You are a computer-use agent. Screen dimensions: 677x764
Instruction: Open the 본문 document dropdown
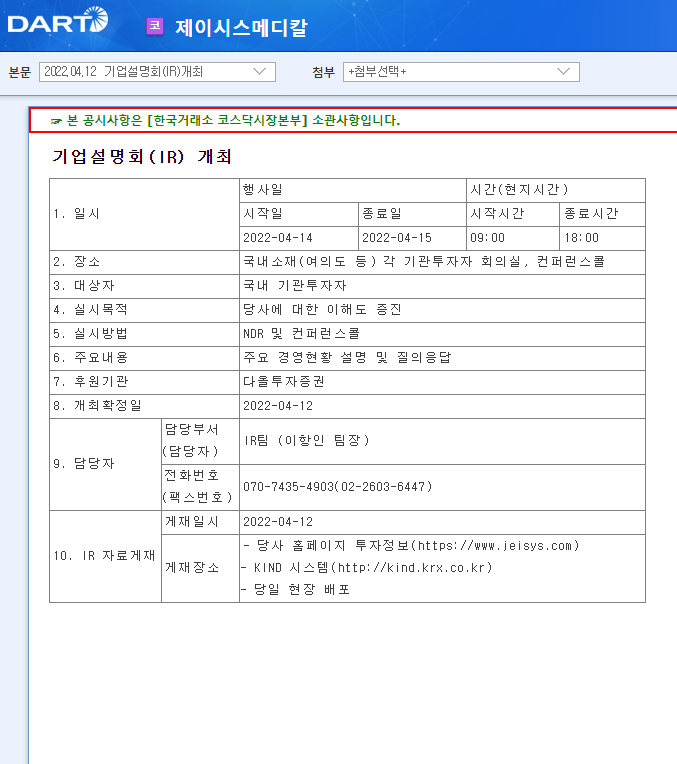click(x=157, y=72)
